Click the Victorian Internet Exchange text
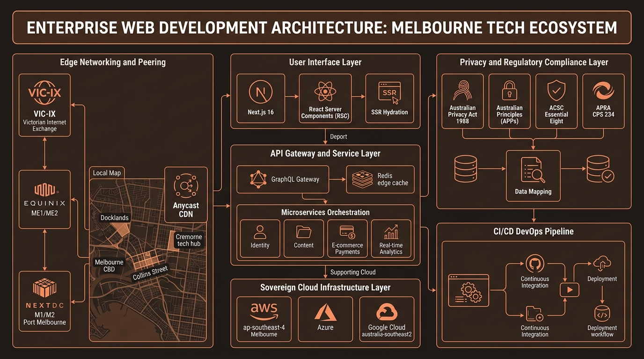This screenshot has width=644, height=359. pyautogui.click(x=44, y=125)
